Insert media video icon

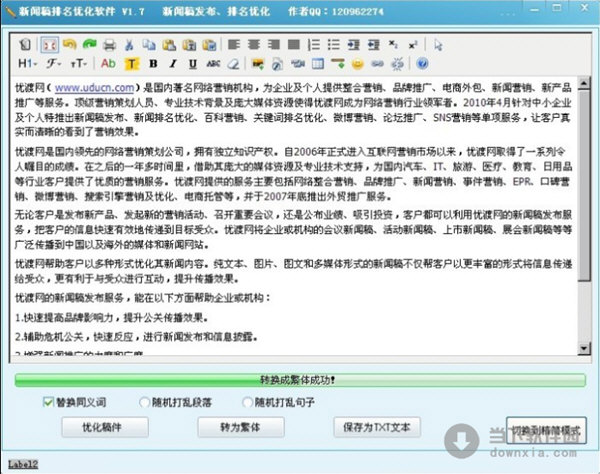tap(298, 64)
